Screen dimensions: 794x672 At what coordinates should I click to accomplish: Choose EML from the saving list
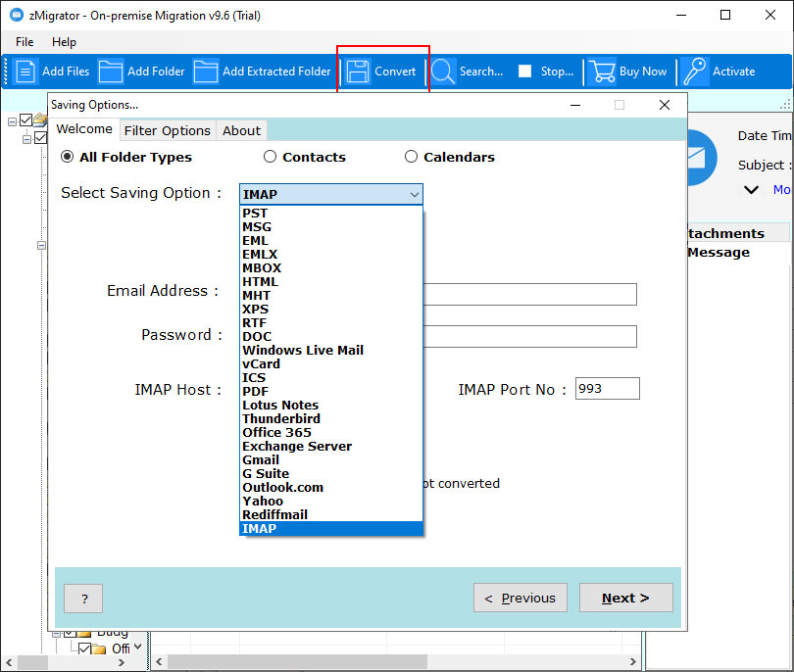pos(331,240)
